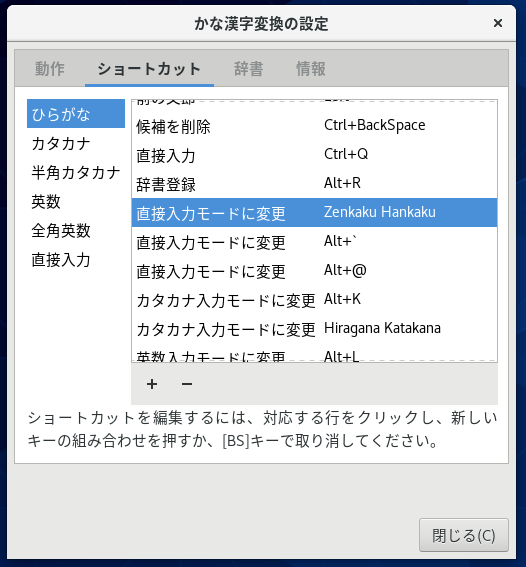The width and height of the screenshot is (526, 567).
Task: Click the Alt+@ key binding cell
Action: (x=345, y=270)
